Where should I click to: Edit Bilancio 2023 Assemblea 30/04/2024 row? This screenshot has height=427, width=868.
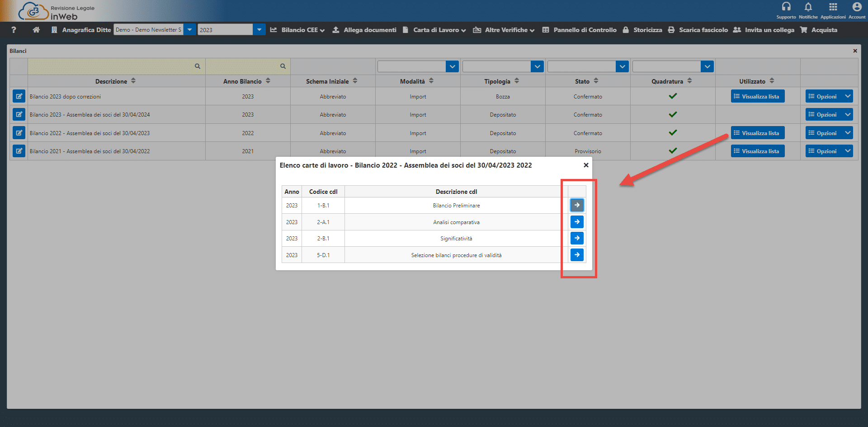pyautogui.click(x=19, y=114)
